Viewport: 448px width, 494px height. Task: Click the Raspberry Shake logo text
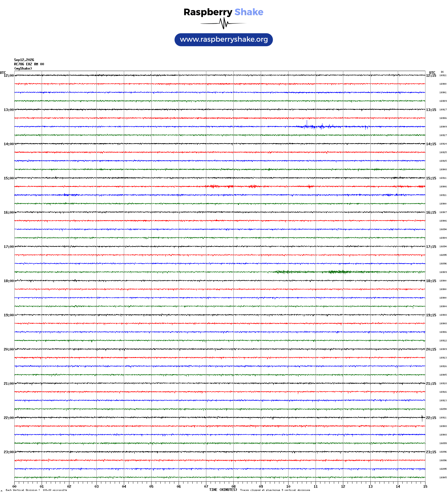point(223,12)
